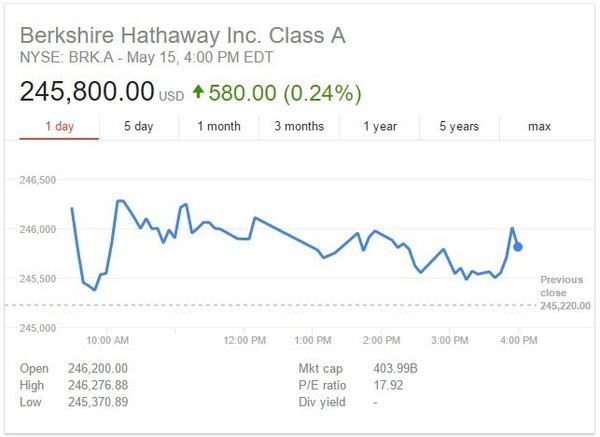Switch to the 5 years view
Viewport: 600px width, 437px height.
459,126
